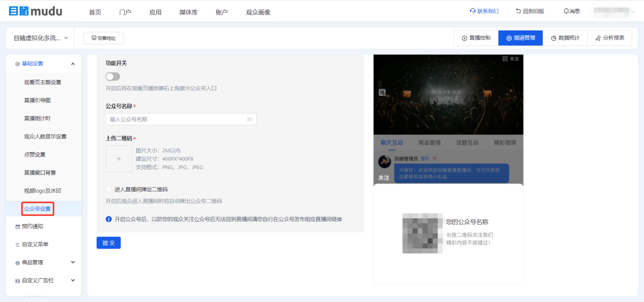Screen dimensions: 644x302
Task: Focus the 输入公众号名称 input field
Action: pyautogui.click(x=181, y=119)
